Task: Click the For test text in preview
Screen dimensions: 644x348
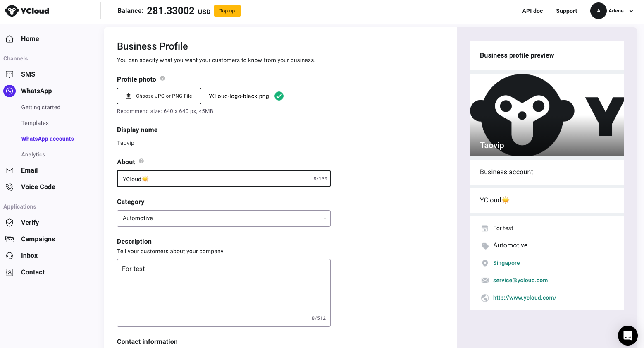Action: coord(503,228)
